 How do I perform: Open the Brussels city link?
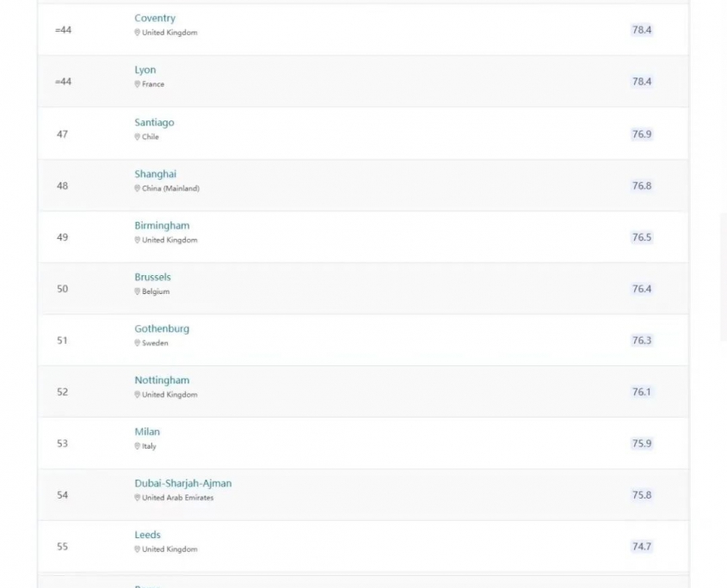pyautogui.click(x=152, y=277)
